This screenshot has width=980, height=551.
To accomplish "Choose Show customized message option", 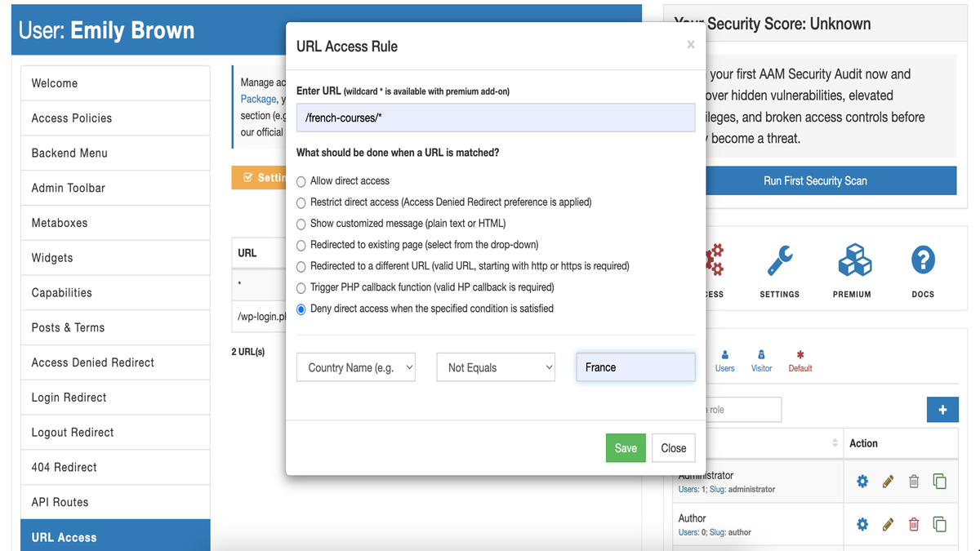I will click(301, 224).
